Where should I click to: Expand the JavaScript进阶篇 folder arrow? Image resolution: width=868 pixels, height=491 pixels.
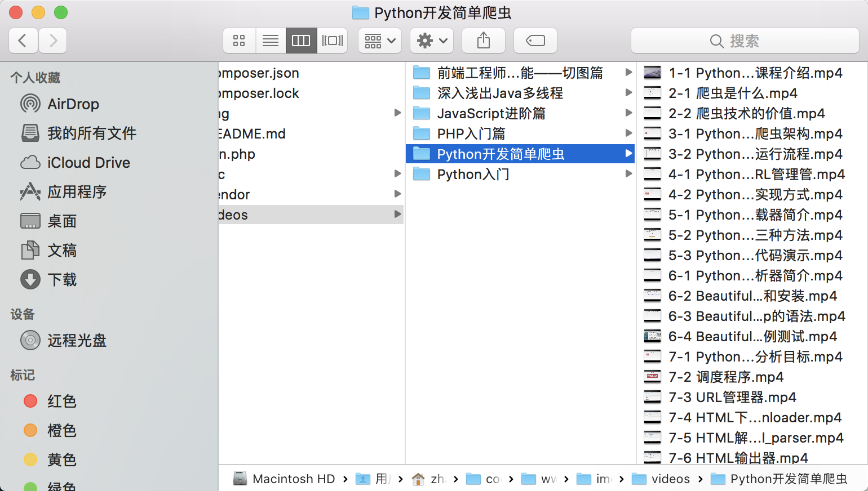[x=628, y=113]
